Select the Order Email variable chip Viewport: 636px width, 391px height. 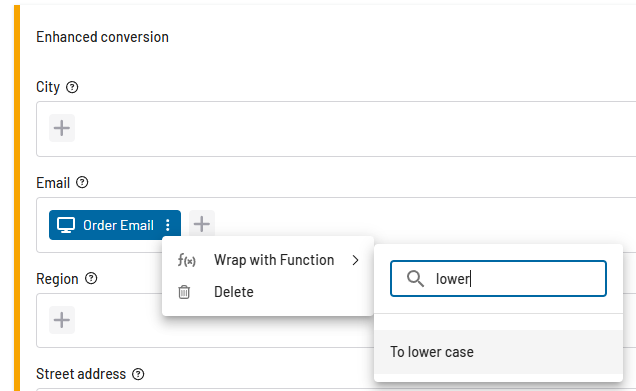(x=115, y=225)
